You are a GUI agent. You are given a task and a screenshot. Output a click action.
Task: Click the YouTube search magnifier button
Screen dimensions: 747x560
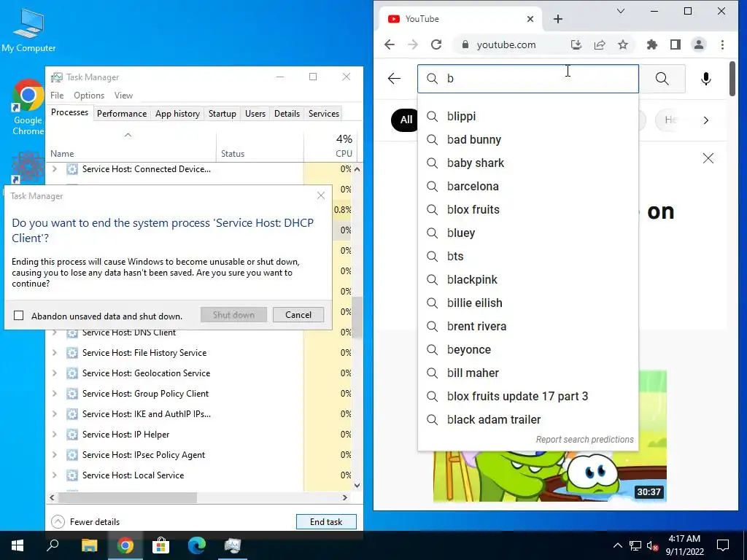662,79
